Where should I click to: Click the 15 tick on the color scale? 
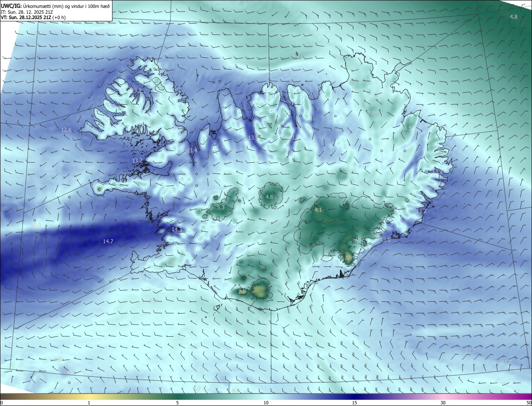pyautogui.click(x=355, y=403)
